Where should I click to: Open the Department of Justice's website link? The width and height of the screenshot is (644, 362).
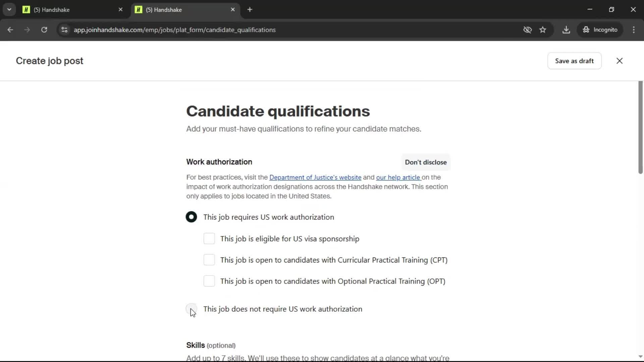coord(315,177)
